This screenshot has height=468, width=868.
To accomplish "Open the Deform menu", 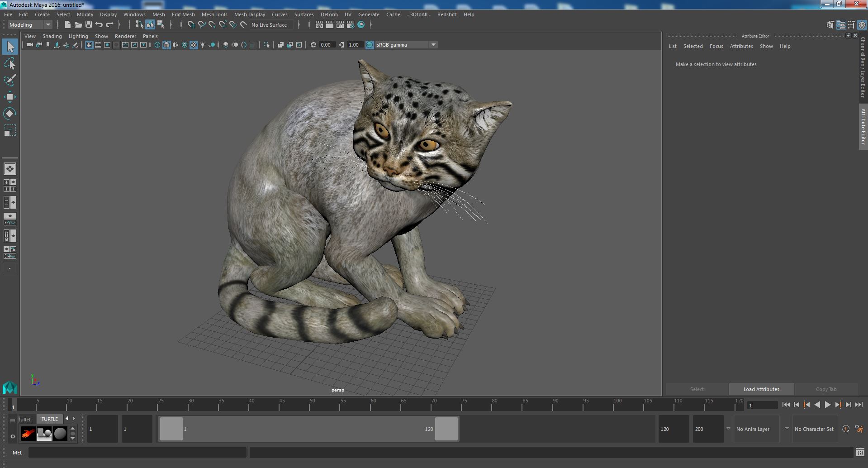I will pyautogui.click(x=329, y=14).
